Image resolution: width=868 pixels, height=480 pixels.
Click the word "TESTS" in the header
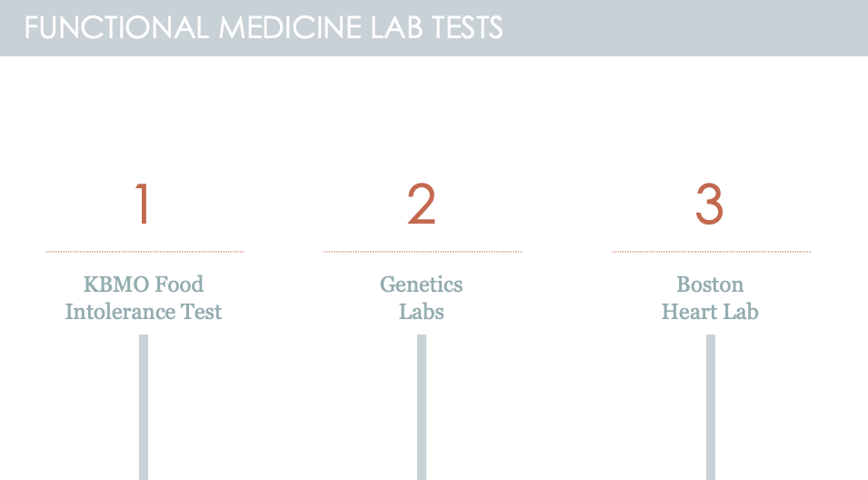coord(467,27)
